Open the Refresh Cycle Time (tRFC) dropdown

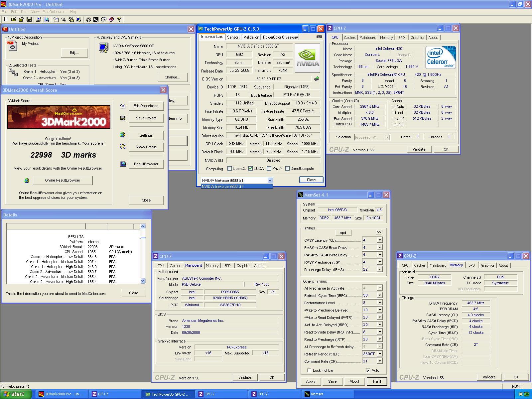(380, 295)
